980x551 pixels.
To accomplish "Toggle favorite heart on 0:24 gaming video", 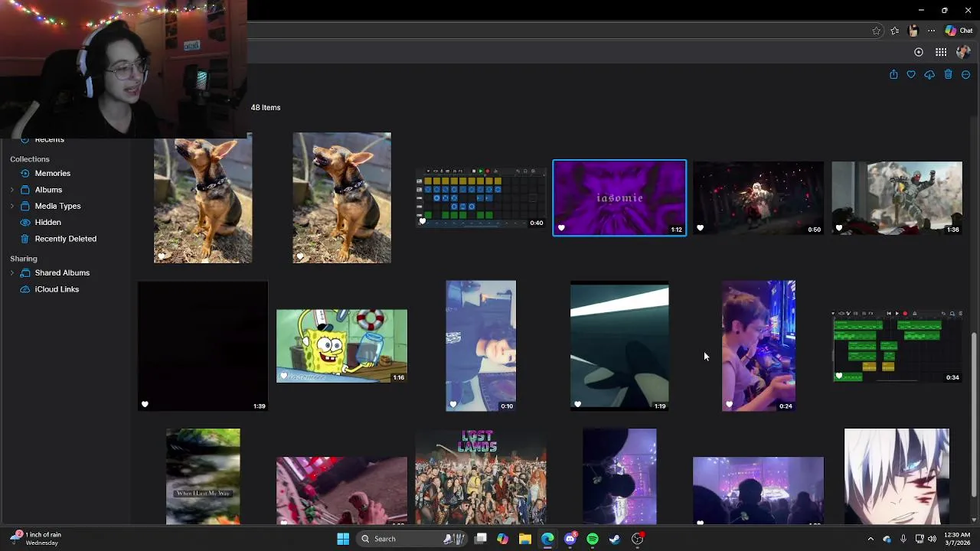I will coord(729,404).
